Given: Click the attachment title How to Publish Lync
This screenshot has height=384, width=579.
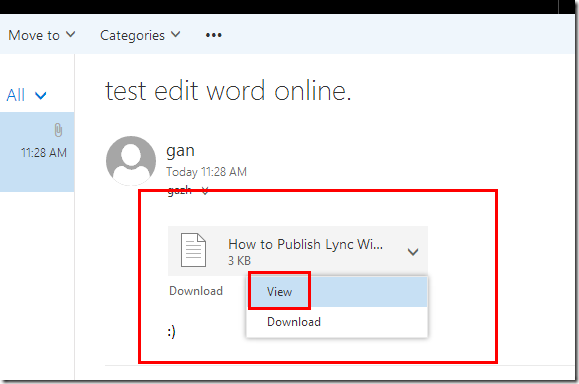Looking at the screenshot, I should [x=305, y=244].
